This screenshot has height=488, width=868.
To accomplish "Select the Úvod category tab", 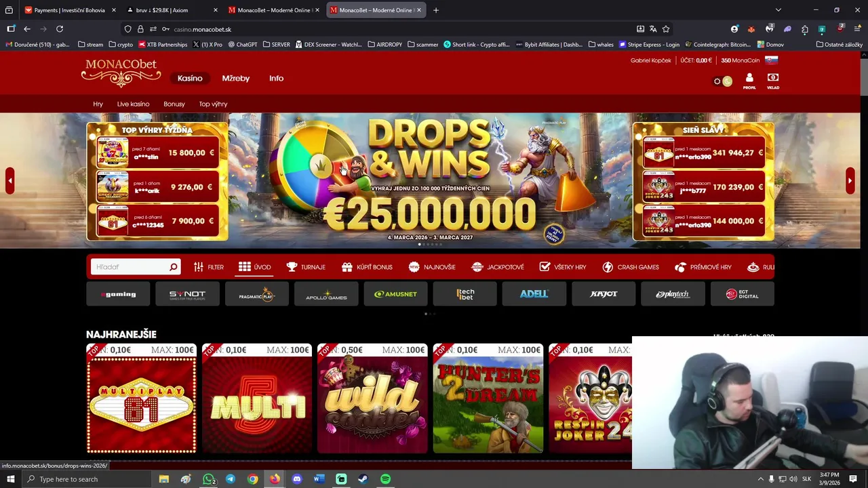I will (254, 267).
